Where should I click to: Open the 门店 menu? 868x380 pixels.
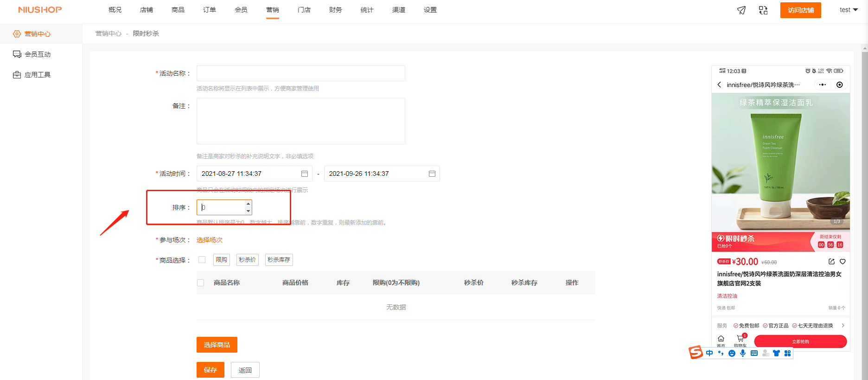click(x=304, y=10)
